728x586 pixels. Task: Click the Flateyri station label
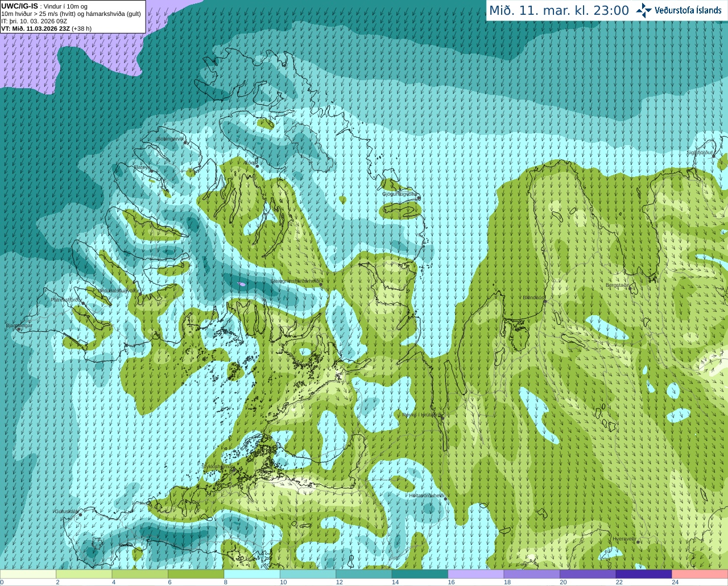[142, 167]
